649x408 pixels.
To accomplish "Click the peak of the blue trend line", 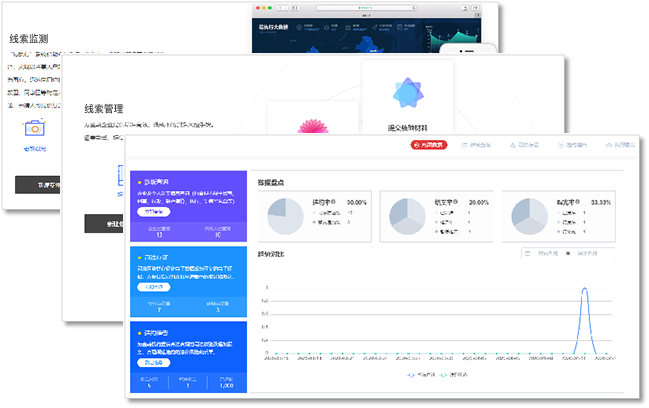I will click(583, 290).
